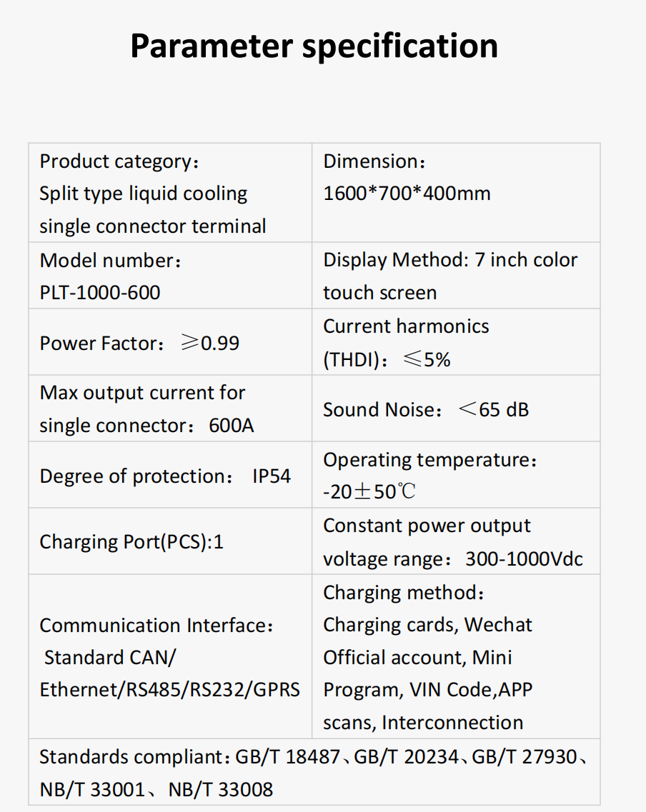This screenshot has width=646, height=812.
Task: Select the Model number PLT-1000-600 text
Action: (x=110, y=276)
